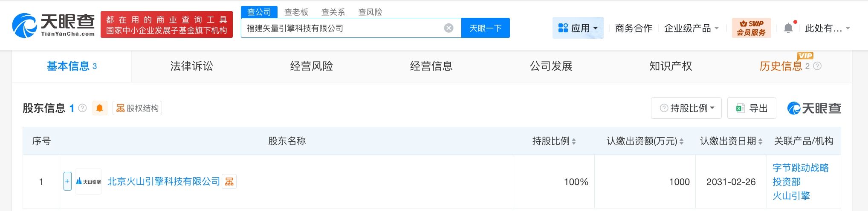Open the notification bell in header

(788, 28)
